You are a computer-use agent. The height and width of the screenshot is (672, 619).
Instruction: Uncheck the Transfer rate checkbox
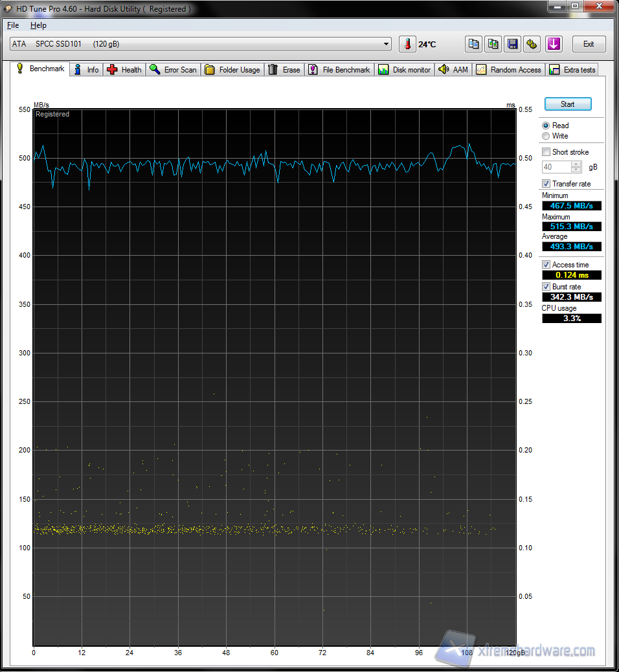click(546, 184)
